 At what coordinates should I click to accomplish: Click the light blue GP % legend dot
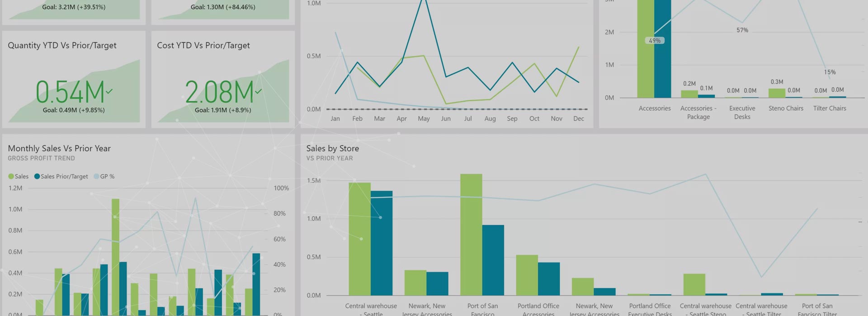coord(96,177)
